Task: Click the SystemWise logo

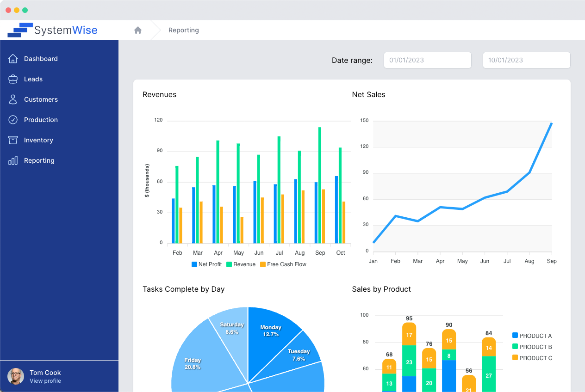Action: click(53, 30)
